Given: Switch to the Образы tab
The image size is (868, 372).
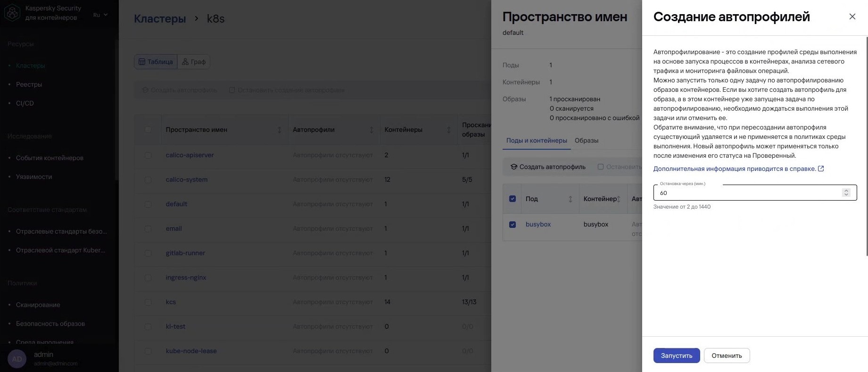Looking at the screenshot, I should (587, 140).
